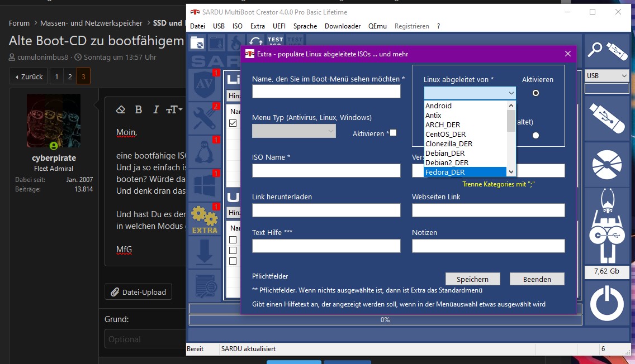Uncheck the checked box in Linux list
Image resolution: width=635 pixels, height=364 pixels.
click(233, 123)
